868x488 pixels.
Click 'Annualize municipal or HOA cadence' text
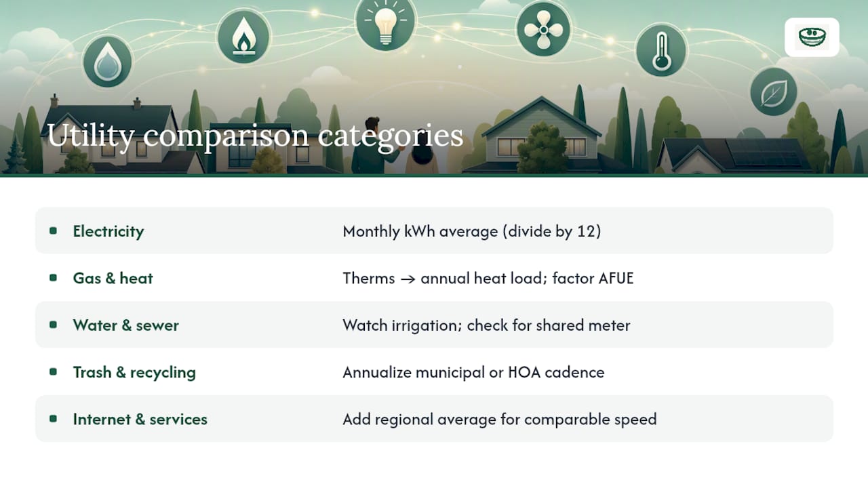[x=473, y=372]
